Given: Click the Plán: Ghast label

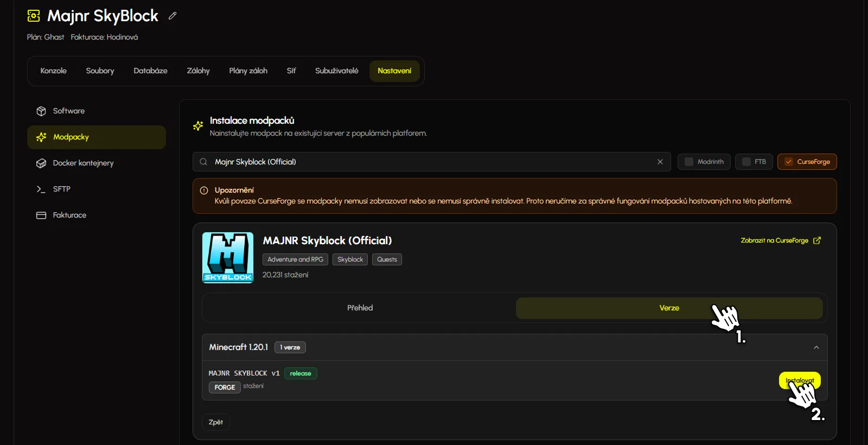Looking at the screenshot, I should click(x=46, y=37).
